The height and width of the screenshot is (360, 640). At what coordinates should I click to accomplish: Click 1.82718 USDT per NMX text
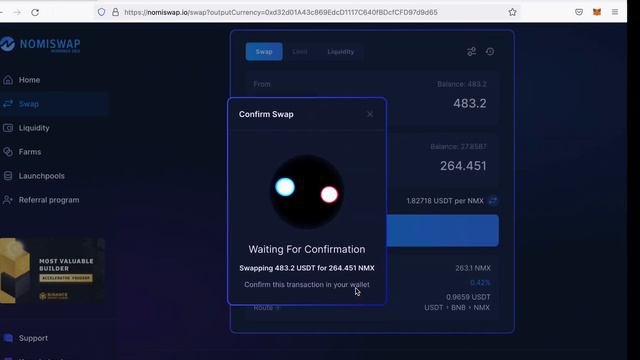tap(445, 201)
